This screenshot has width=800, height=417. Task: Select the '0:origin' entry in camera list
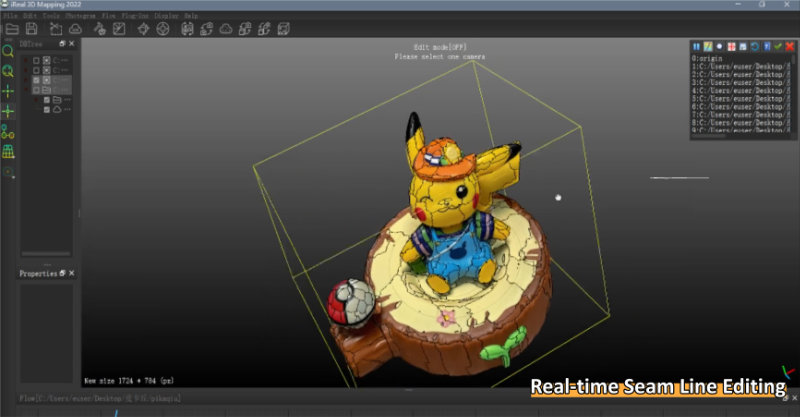[x=707, y=58]
